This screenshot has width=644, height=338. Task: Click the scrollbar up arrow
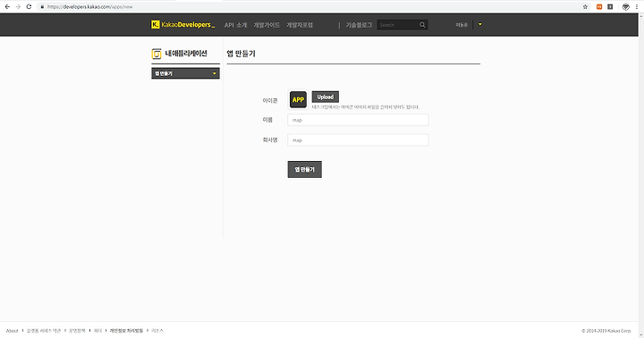(641, 15)
